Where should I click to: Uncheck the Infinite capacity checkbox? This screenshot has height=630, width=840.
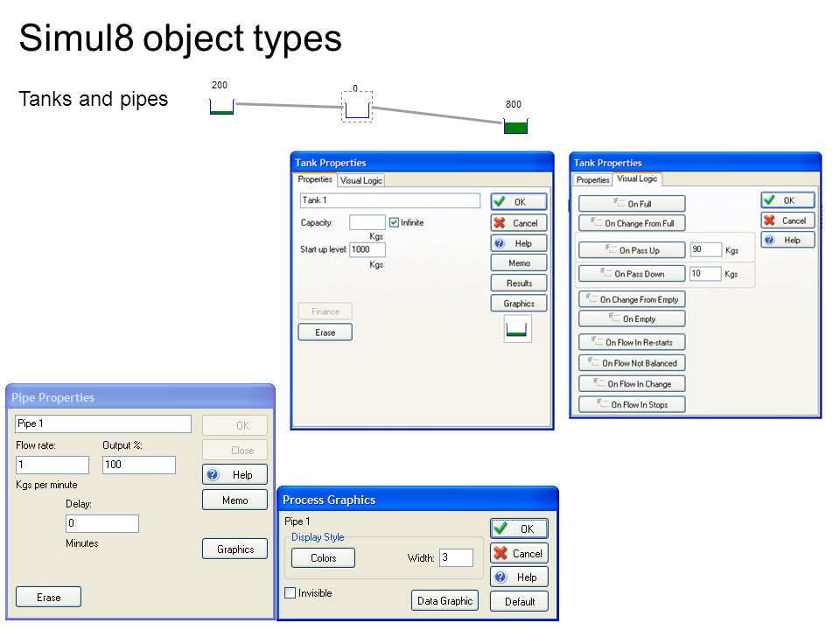click(x=394, y=222)
